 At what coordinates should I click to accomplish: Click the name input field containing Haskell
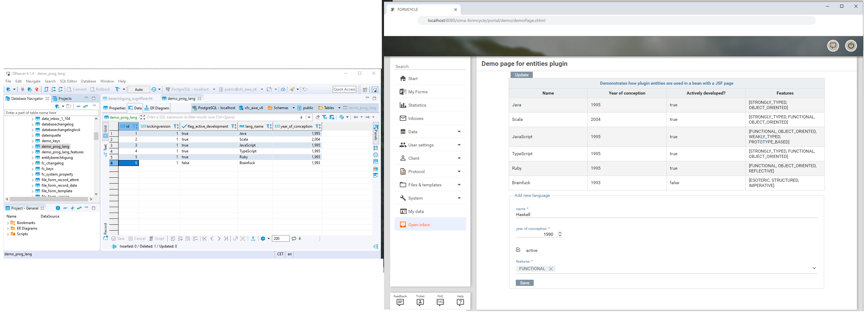(x=666, y=214)
